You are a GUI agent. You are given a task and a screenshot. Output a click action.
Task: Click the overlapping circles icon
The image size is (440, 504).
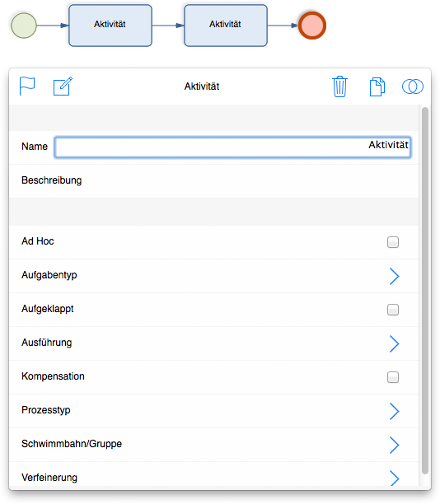point(413,86)
